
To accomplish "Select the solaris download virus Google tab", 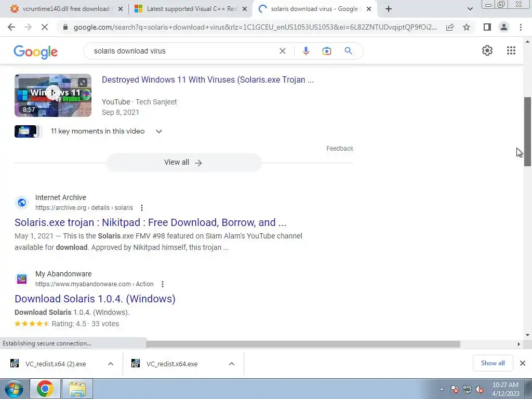I will tap(314, 9).
